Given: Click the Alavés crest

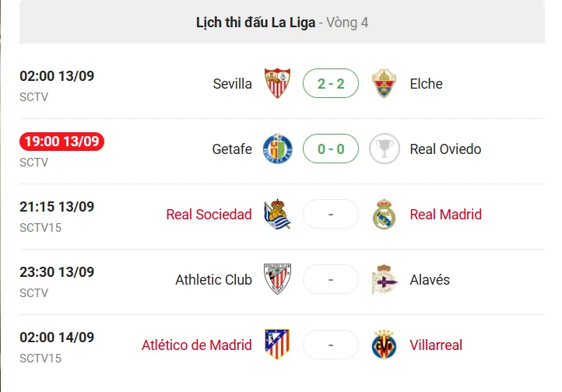Looking at the screenshot, I should 384,279.
